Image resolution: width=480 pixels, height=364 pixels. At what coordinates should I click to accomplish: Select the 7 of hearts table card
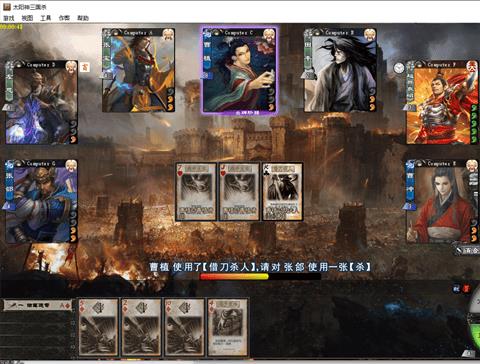click(x=196, y=192)
